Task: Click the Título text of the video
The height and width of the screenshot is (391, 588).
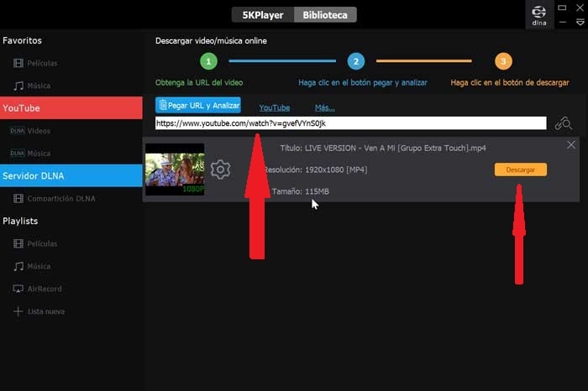Action: tap(383, 148)
